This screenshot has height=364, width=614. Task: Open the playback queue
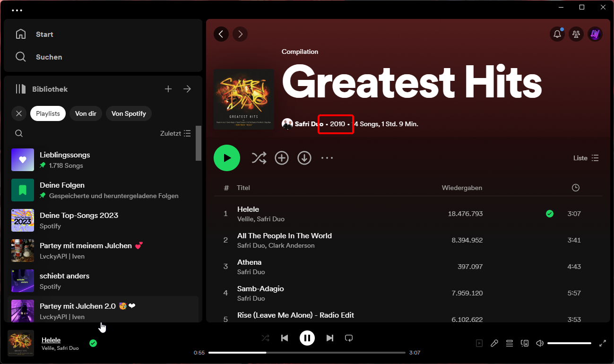click(510, 343)
